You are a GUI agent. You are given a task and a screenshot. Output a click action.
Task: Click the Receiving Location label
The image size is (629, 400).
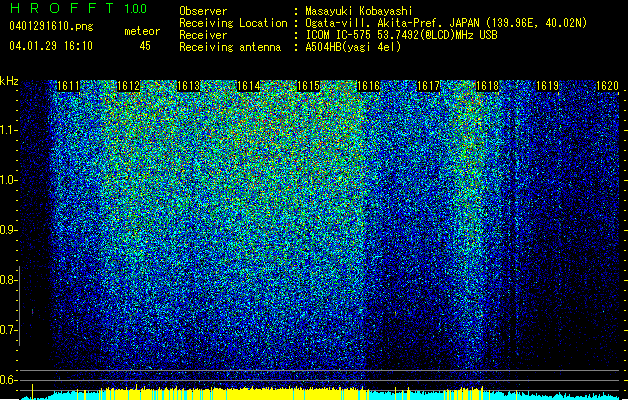(x=233, y=23)
